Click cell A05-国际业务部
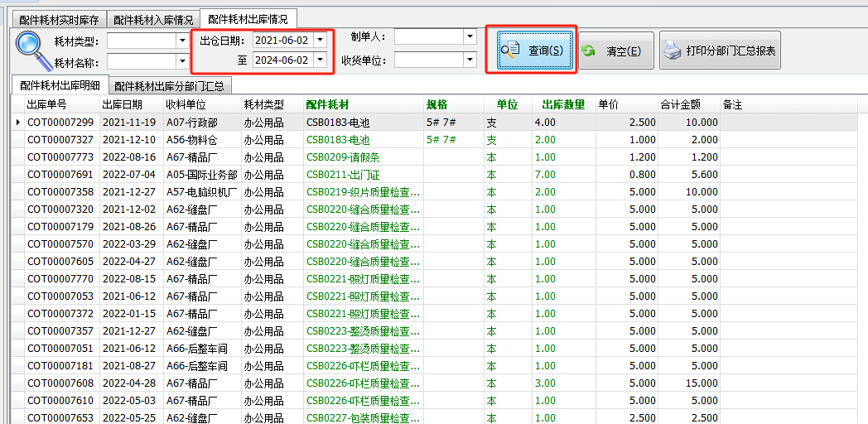This screenshot has height=424, width=868. click(x=202, y=175)
